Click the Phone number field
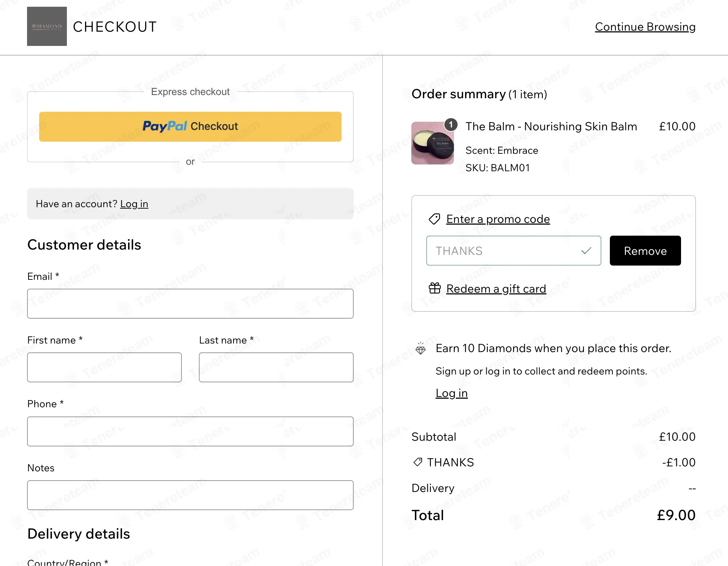This screenshot has height=566, width=728. (190, 431)
